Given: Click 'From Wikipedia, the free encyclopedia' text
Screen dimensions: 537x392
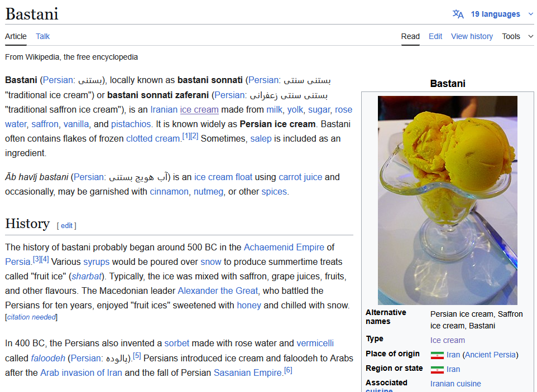Looking at the screenshot, I should pos(71,57).
